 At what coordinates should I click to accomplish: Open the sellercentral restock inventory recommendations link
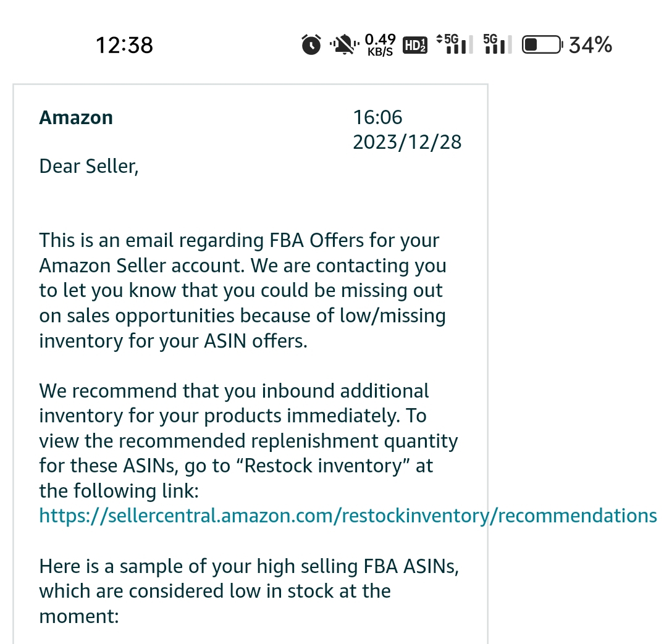348,516
